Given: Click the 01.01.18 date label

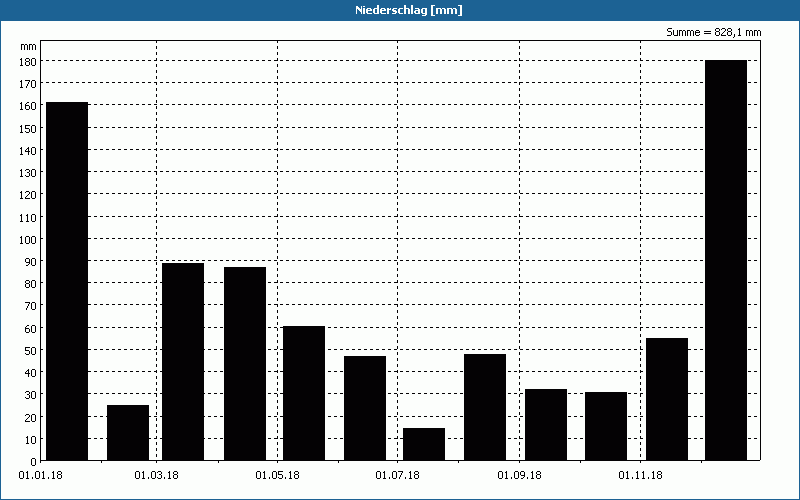Looking at the screenshot, I should (40, 476).
